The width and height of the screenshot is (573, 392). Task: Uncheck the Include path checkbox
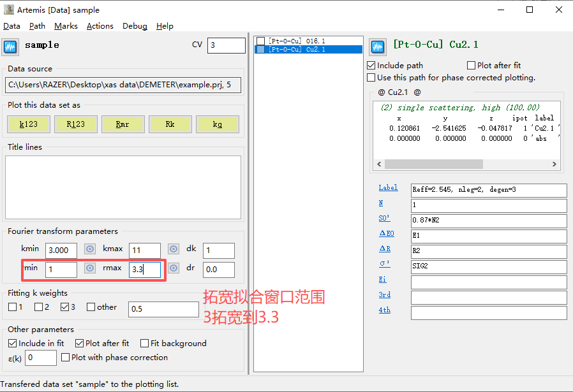(x=371, y=65)
